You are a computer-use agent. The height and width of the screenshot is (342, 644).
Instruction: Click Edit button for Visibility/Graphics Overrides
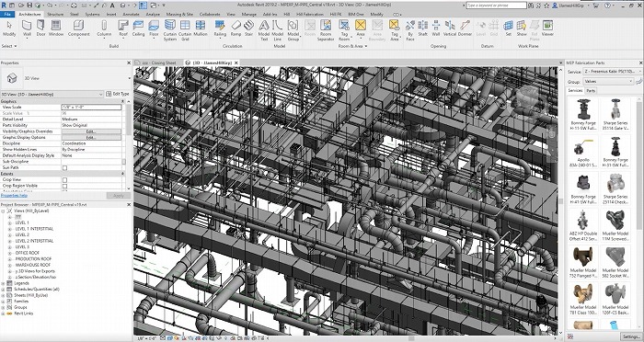coord(91,131)
